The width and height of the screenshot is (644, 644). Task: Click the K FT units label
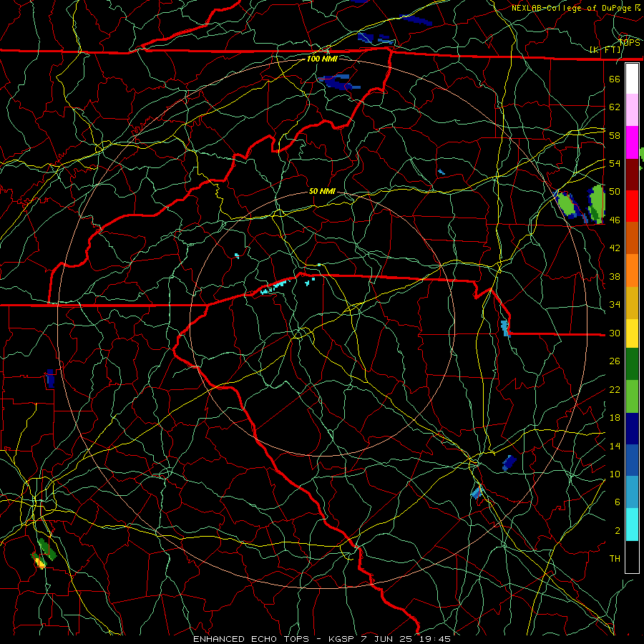pos(605,50)
